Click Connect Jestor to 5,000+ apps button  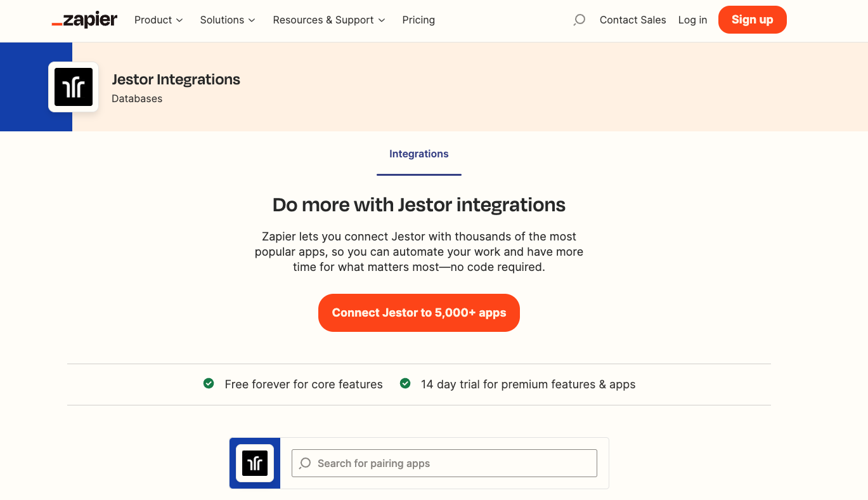pos(419,313)
